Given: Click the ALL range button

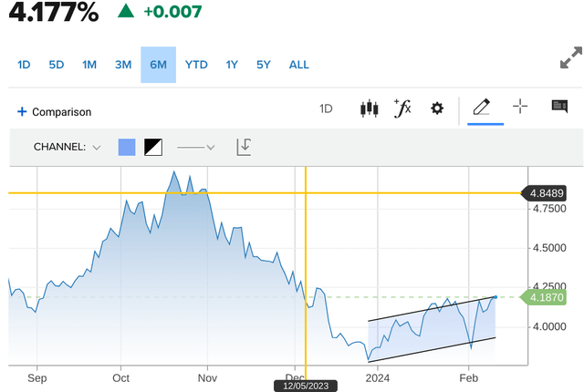Looking at the screenshot, I should [x=298, y=65].
